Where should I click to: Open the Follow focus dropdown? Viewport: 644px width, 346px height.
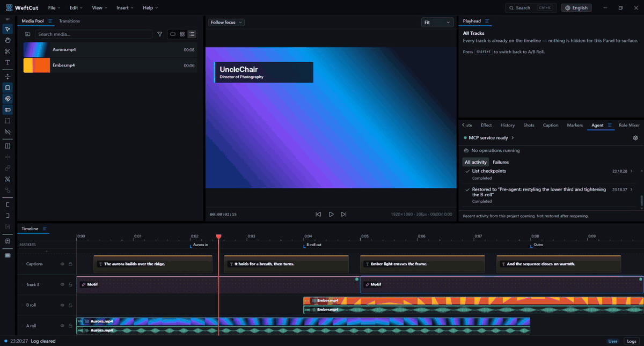pyautogui.click(x=226, y=23)
